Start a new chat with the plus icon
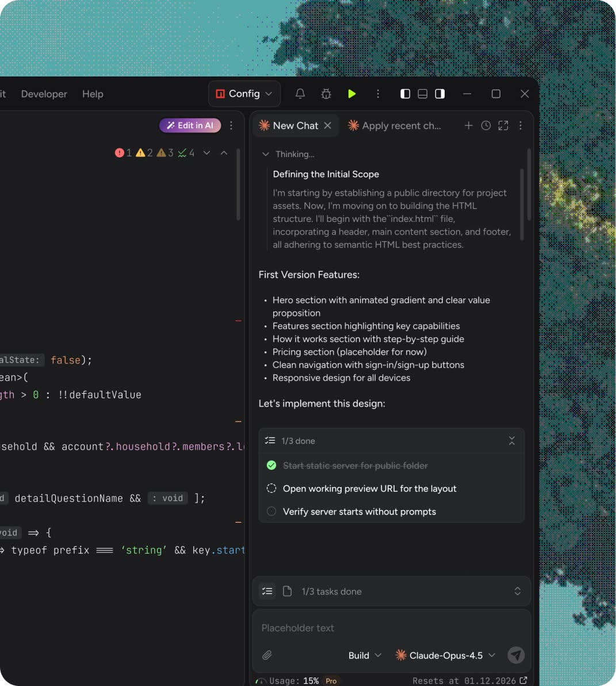The image size is (616, 686). pos(468,125)
